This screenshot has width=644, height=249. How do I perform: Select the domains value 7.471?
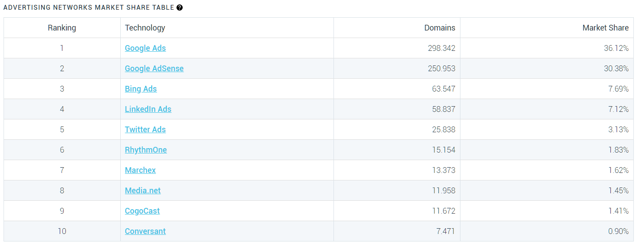tap(446, 231)
